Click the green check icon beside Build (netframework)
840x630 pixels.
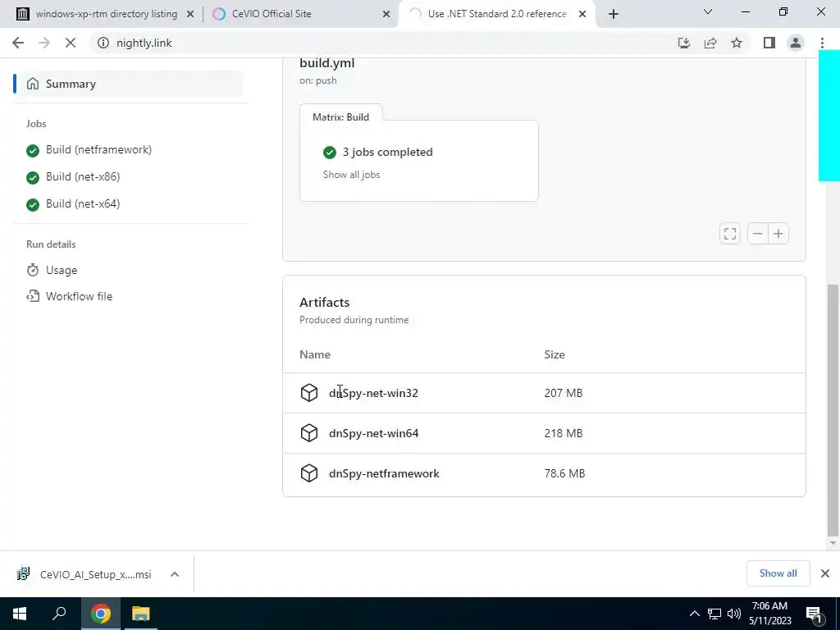[33, 151]
